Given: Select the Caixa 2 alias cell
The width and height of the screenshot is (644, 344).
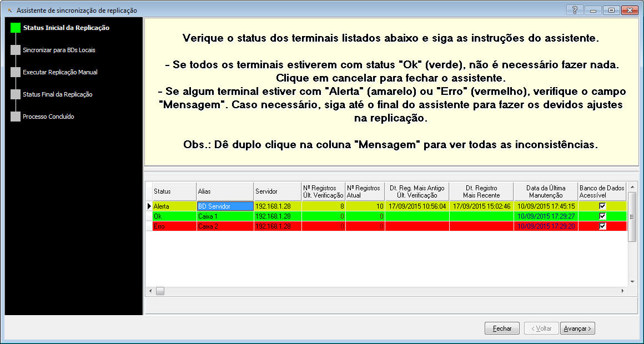Looking at the screenshot, I should pyautogui.click(x=224, y=226).
